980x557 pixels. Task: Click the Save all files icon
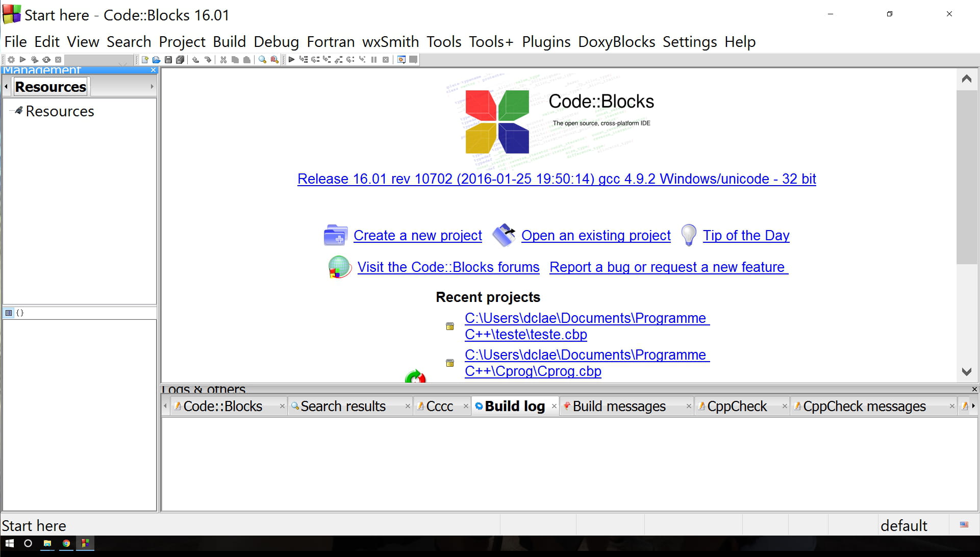tap(180, 60)
